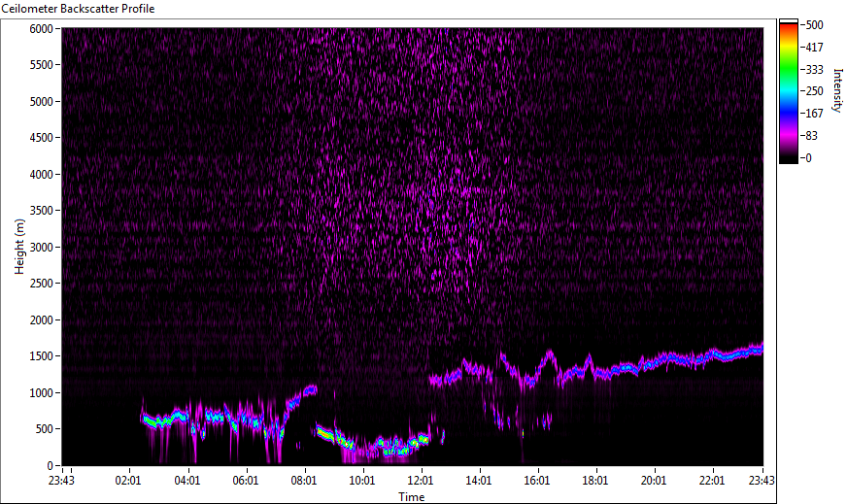Click the 3000 height axis tick label
Viewport: 847px width, 504px height.
(41, 248)
